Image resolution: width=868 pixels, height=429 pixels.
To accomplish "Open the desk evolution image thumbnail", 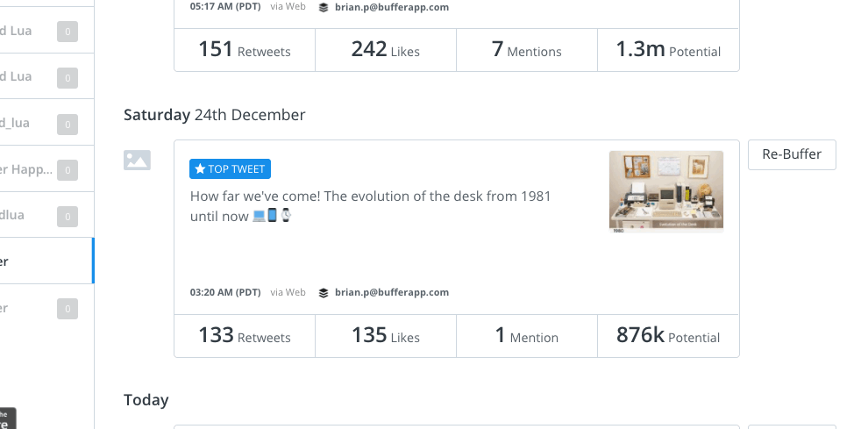I will (666, 191).
